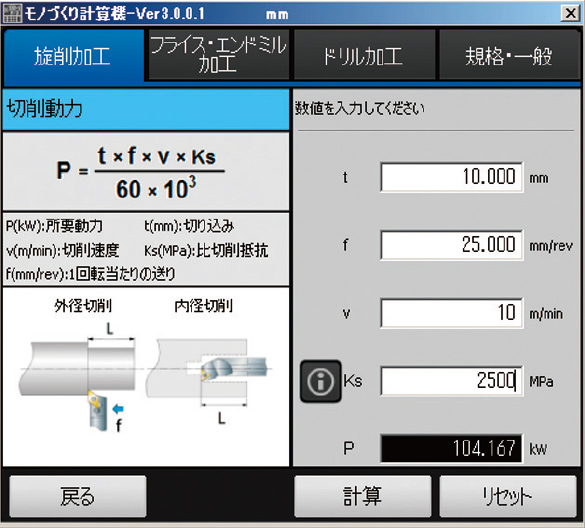Click the リセット reset button
This screenshot has height=528, width=585.
click(508, 496)
